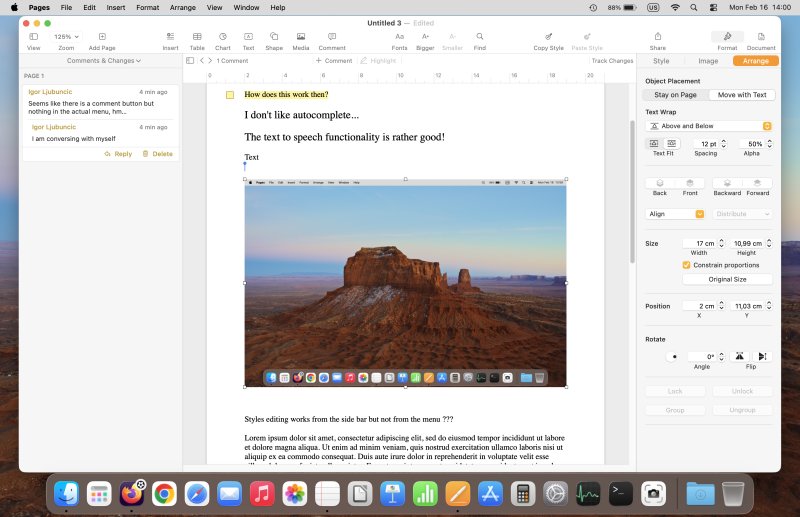Reply to the comment
This screenshot has height=517, width=800.
118,154
